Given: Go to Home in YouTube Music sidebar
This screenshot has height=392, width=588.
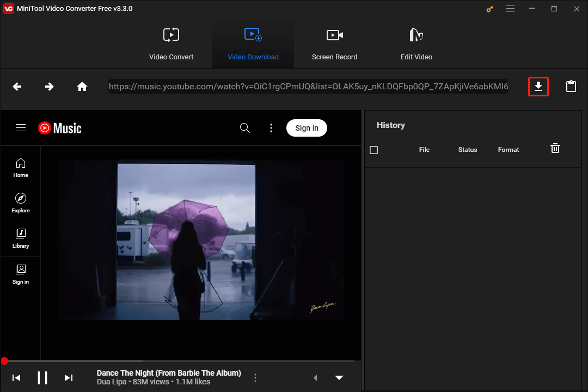Looking at the screenshot, I should (x=21, y=168).
